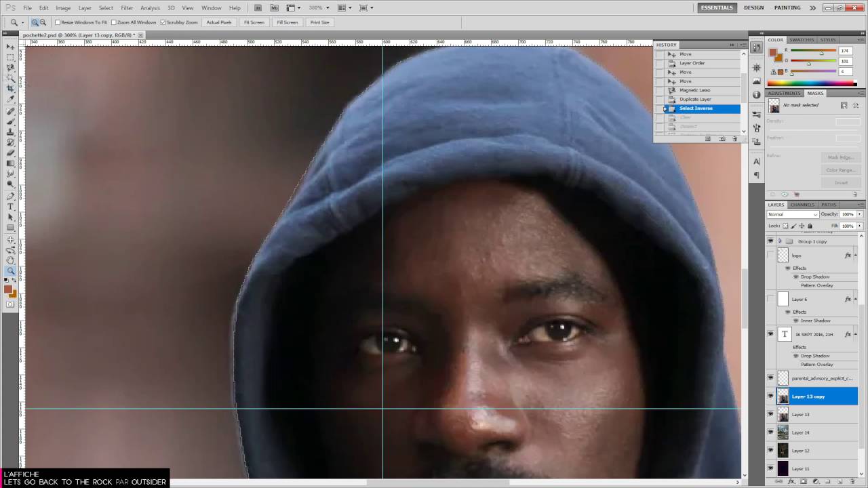Image resolution: width=868 pixels, height=488 pixels.
Task: Open the File menu
Action: [27, 7]
